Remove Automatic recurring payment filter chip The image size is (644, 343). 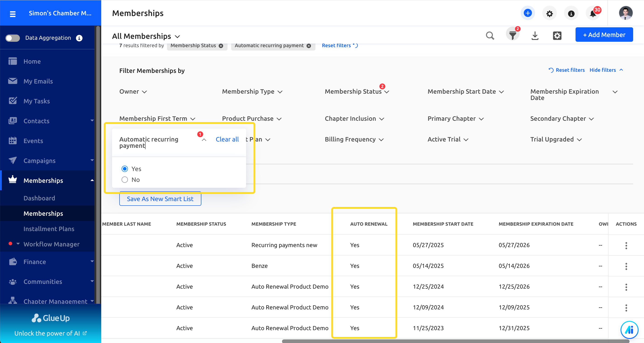coord(309,46)
